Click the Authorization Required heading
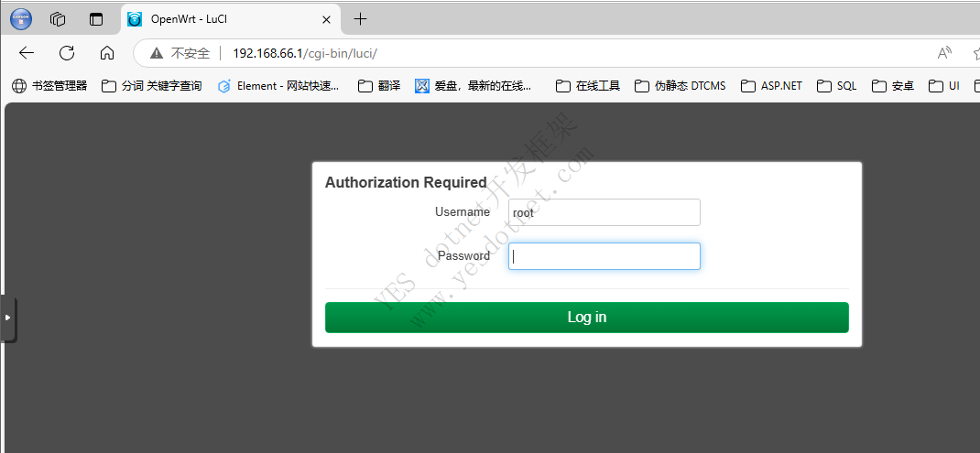Screen dimensions: 980x453 [x=406, y=182]
